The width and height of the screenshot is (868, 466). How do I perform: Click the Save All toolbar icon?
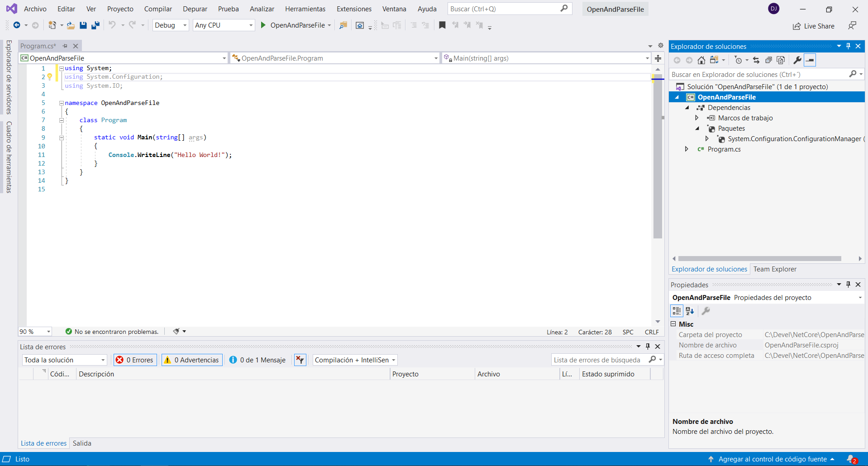(x=95, y=25)
